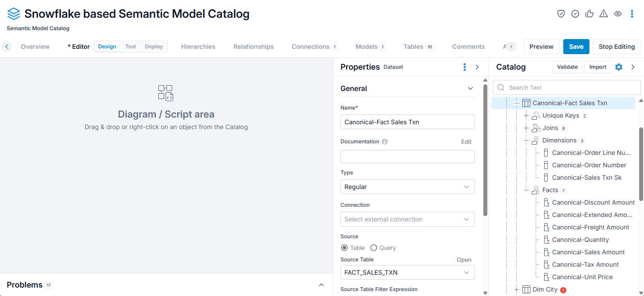This screenshot has width=644, height=296.
Task: Click the Properties panel vertical scrollbar
Action: point(485,151)
